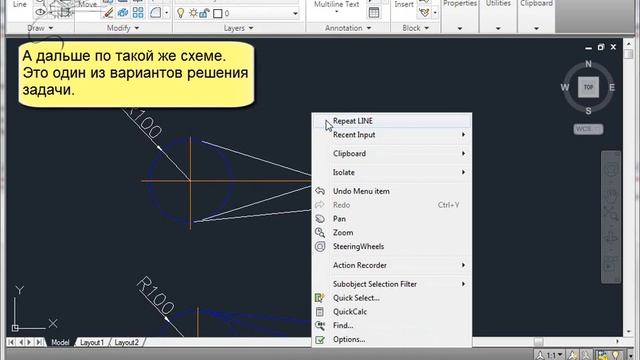
Task: Expand the Clipboard ribbon panel
Action: (x=536, y=28)
